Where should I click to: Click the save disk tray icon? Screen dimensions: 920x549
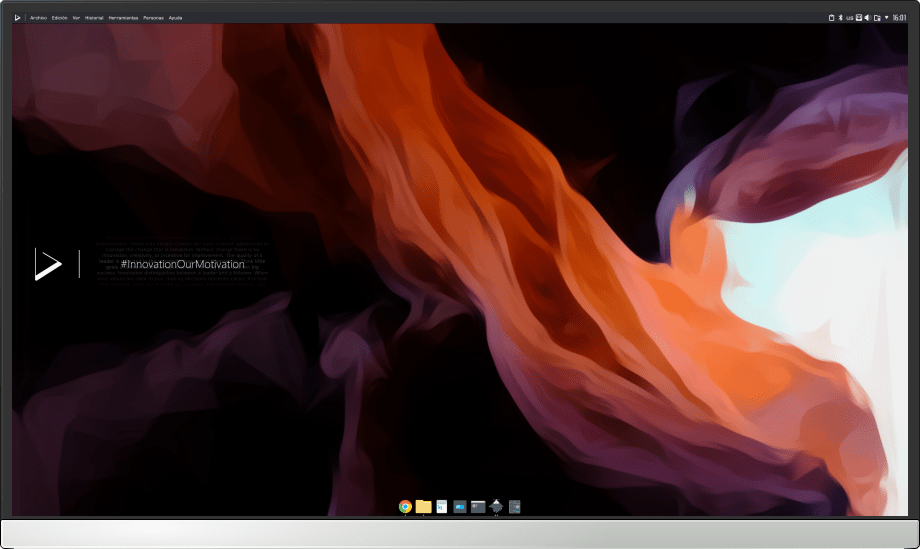pos(858,18)
